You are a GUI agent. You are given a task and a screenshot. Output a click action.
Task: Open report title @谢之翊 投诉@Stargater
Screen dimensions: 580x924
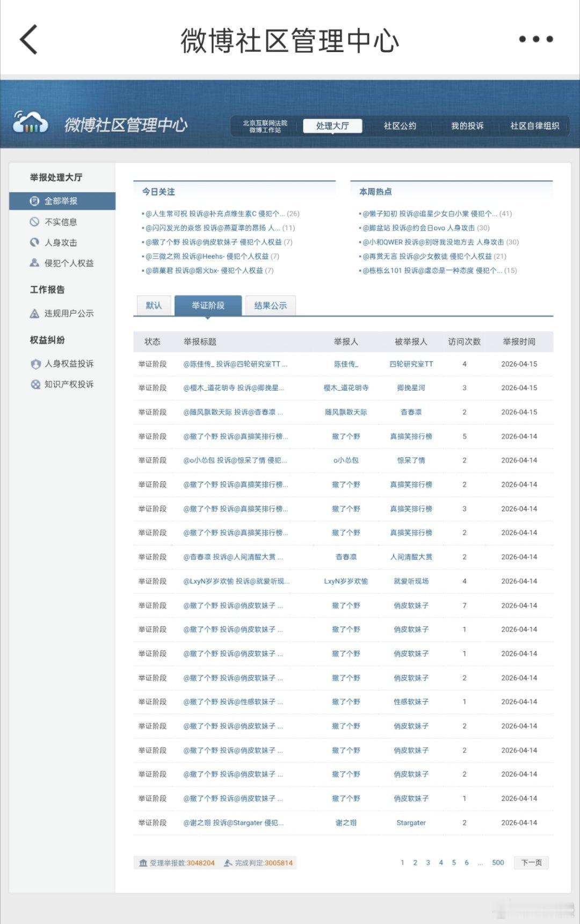coord(233,823)
